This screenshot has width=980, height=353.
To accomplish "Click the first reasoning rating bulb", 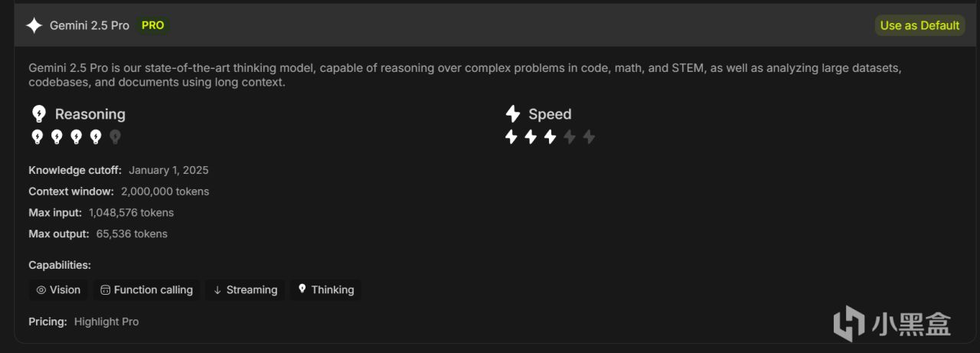I will (x=37, y=137).
